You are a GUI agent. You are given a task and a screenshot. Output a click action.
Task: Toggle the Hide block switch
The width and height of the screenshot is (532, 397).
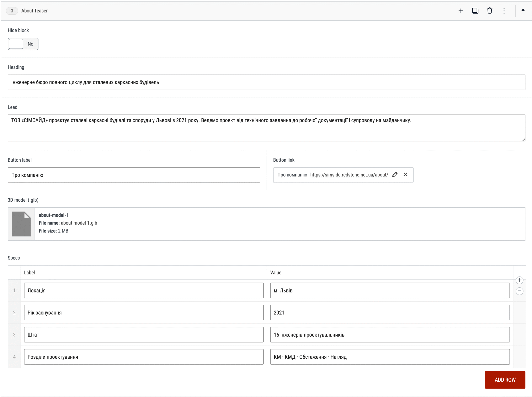(x=23, y=44)
